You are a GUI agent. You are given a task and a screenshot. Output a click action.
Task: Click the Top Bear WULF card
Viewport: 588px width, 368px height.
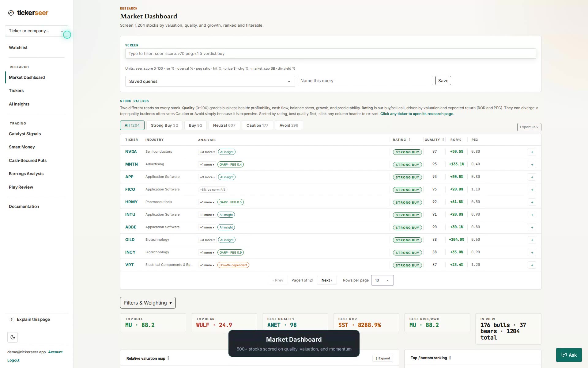coord(224,323)
